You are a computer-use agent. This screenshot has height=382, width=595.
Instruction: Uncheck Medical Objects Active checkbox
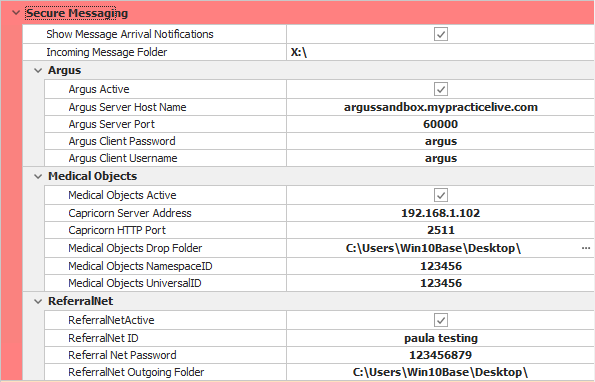tap(441, 195)
